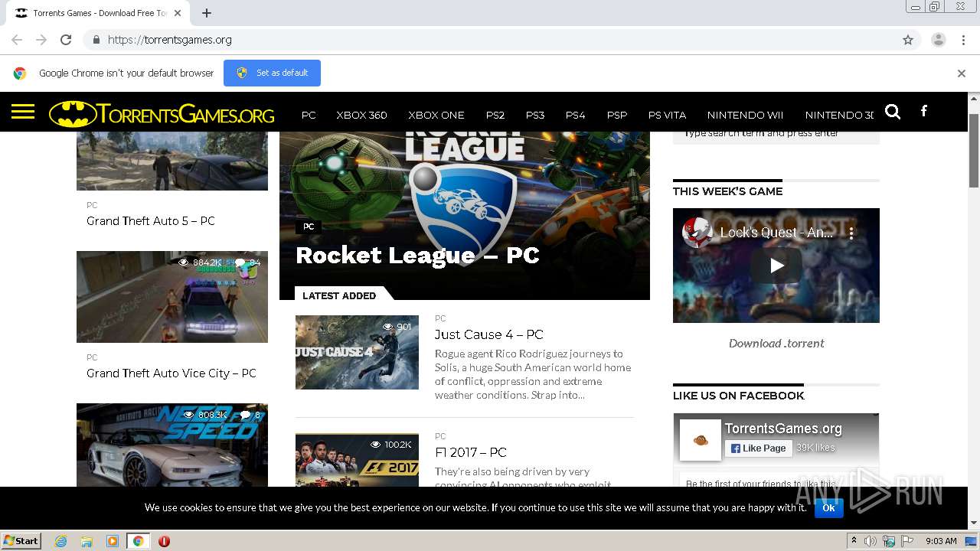
Task: Dismiss the default browser notification bar
Action: tap(962, 73)
